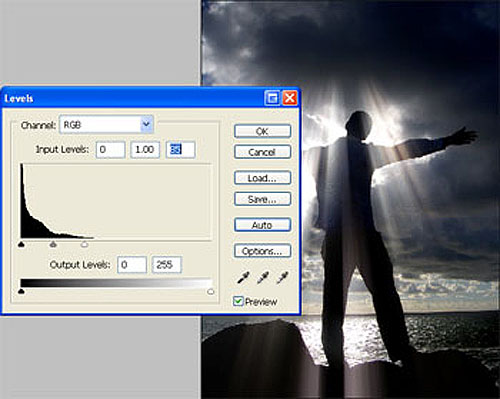This screenshot has height=399, width=500.
Task: Open the Options... dialog
Action: [x=262, y=251]
